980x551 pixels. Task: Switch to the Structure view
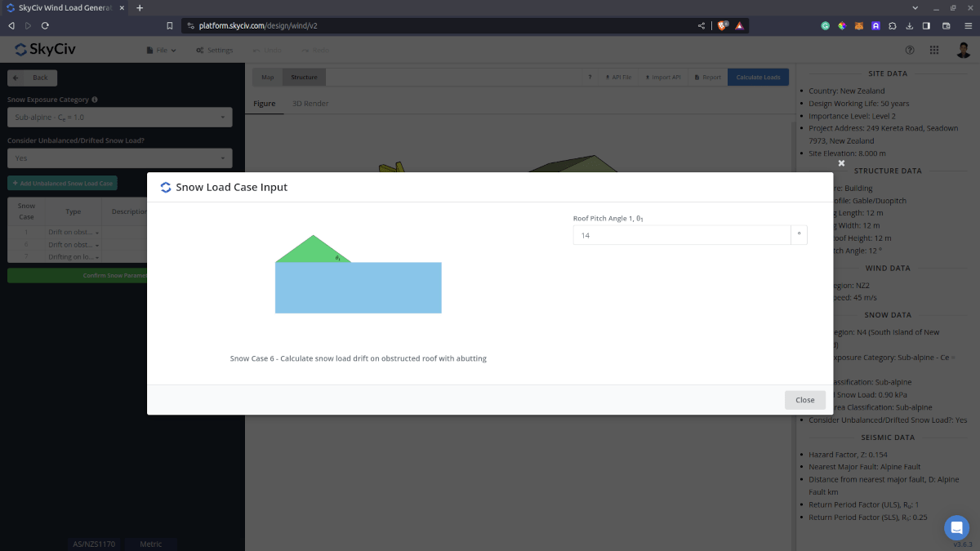[304, 77]
